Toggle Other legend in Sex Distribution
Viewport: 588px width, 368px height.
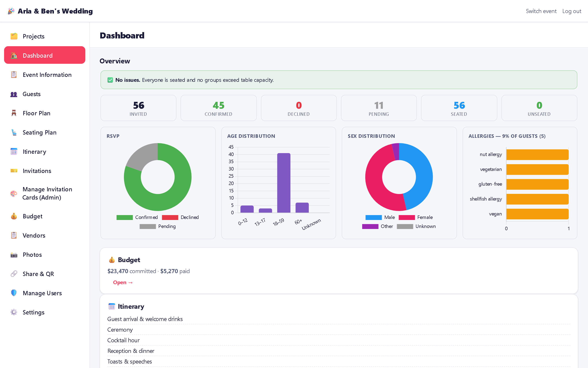coord(378,226)
